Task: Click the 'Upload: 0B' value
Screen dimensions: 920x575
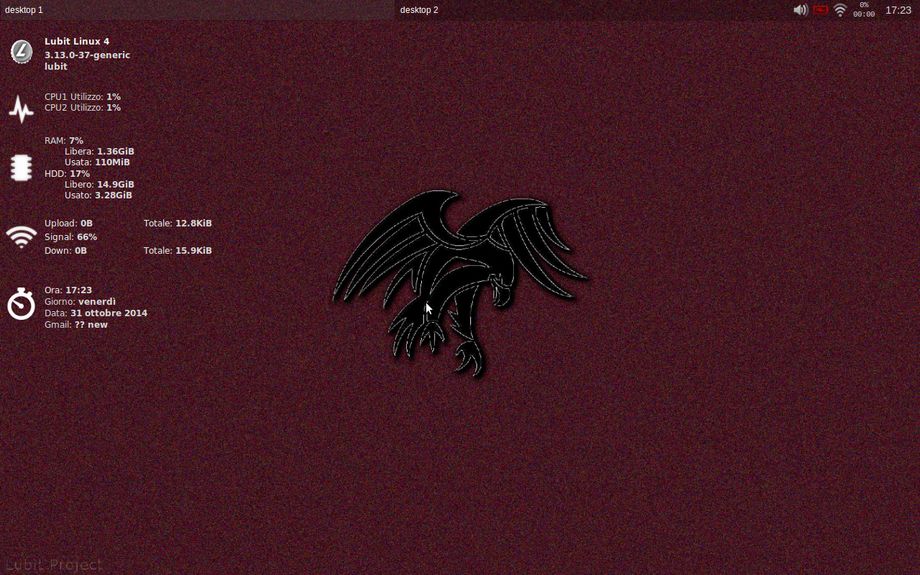Action: point(69,223)
